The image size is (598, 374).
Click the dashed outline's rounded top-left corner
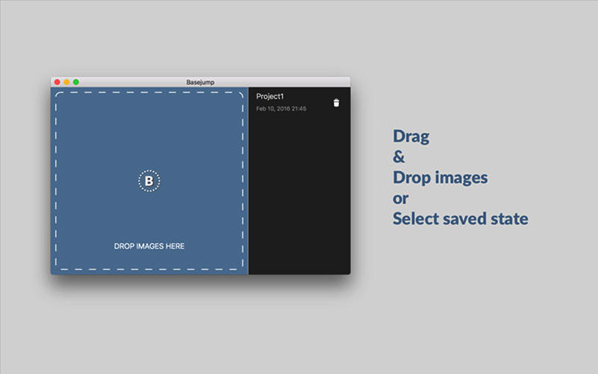[x=58, y=95]
